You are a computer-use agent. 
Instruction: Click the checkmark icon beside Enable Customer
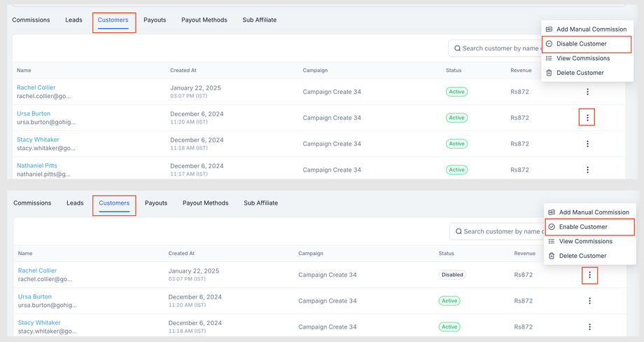pos(552,227)
